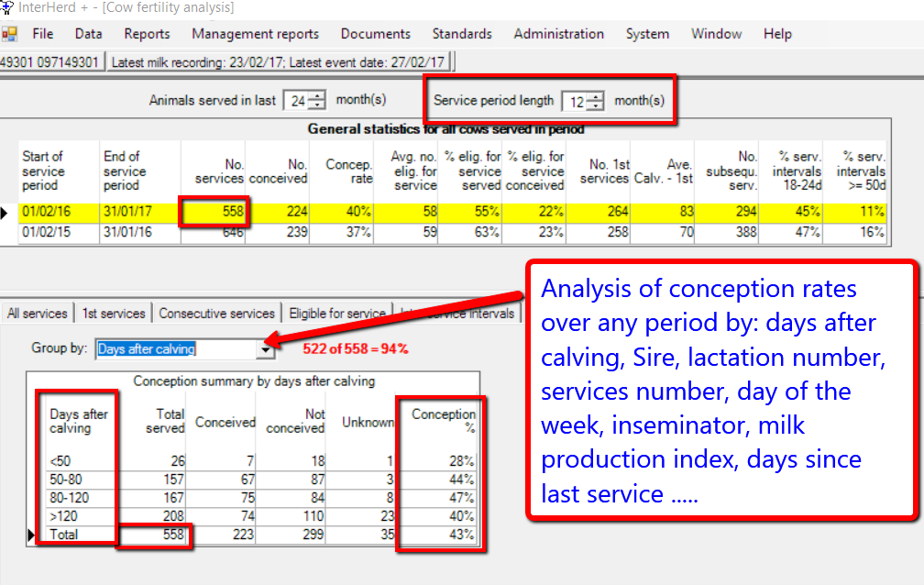This screenshot has width=924, height=585.
Task: Click the Service period length field showing 12
Action: [x=577, y=102]
